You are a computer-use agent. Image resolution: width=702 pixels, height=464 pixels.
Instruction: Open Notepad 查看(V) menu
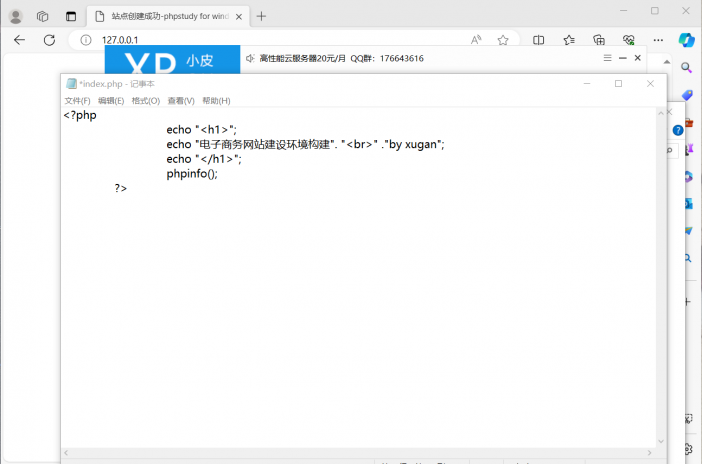click(x=181, y=101)
